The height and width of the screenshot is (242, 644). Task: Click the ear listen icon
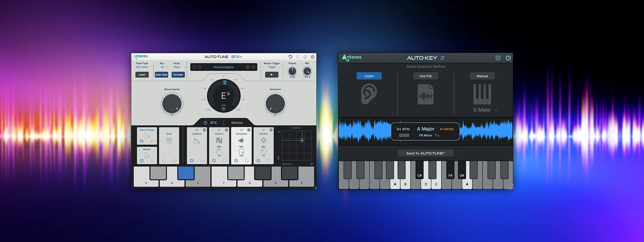(369, 94)
